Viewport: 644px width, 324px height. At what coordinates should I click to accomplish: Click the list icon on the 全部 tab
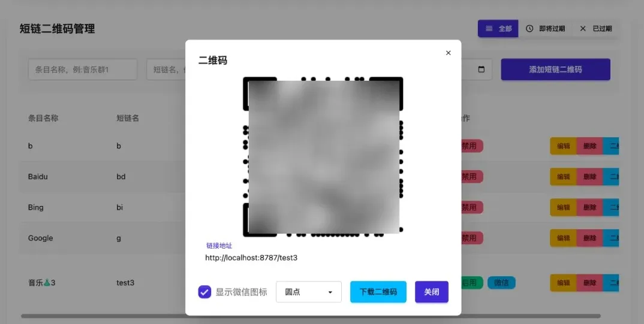point(489,28)
